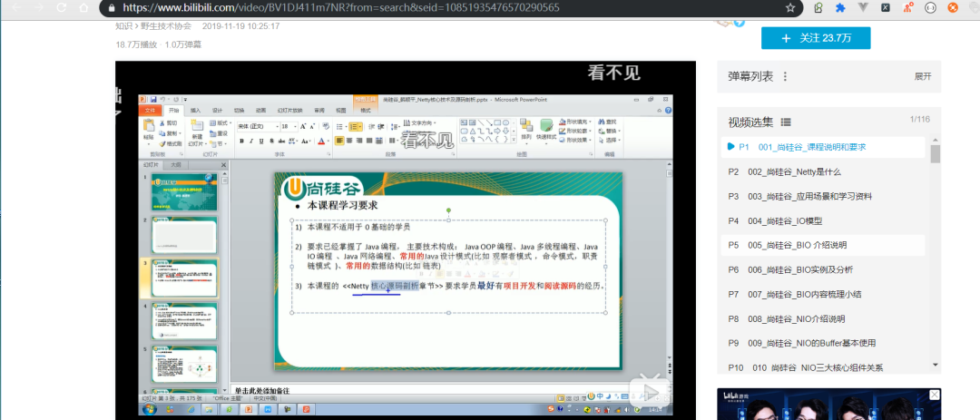Screen dimensions: 980x420
Task: Open the Section (节) dropdown in PowerPoint
Action: click(x=218, y=143)
